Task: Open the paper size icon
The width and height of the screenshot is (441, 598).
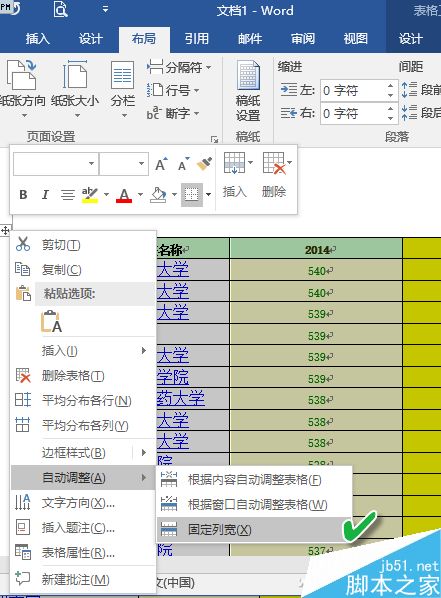Action: click(x=75, y=75)
